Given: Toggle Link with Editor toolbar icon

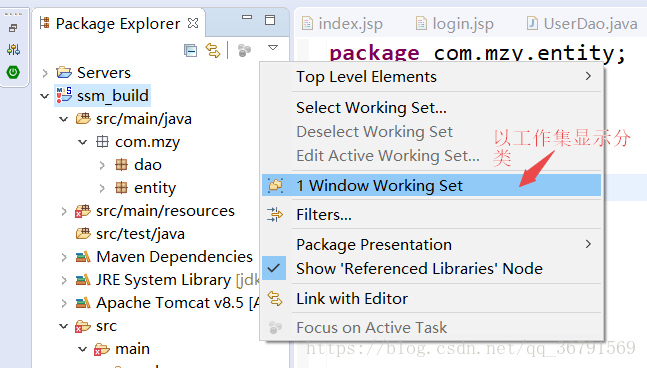Looking at the screenshot, I should 213,50.
